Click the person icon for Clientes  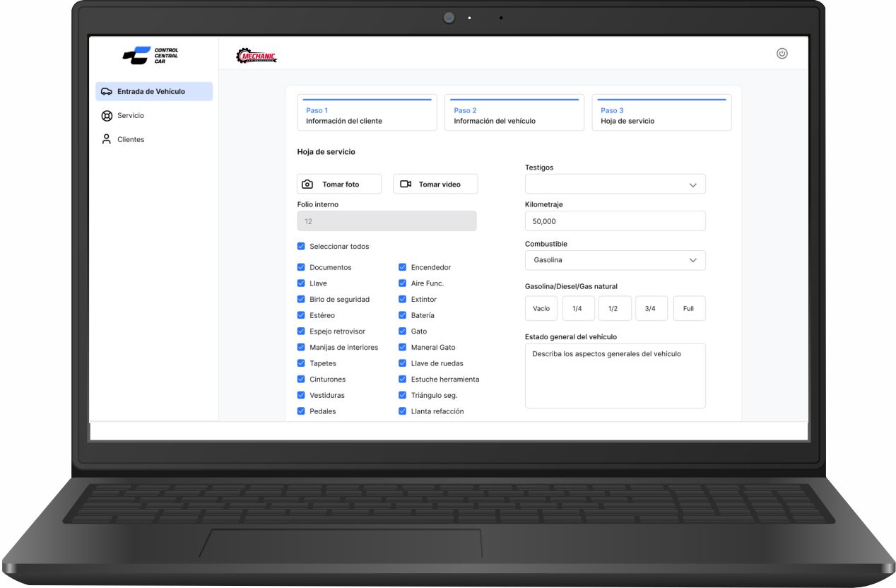click(x=107, y=139)
